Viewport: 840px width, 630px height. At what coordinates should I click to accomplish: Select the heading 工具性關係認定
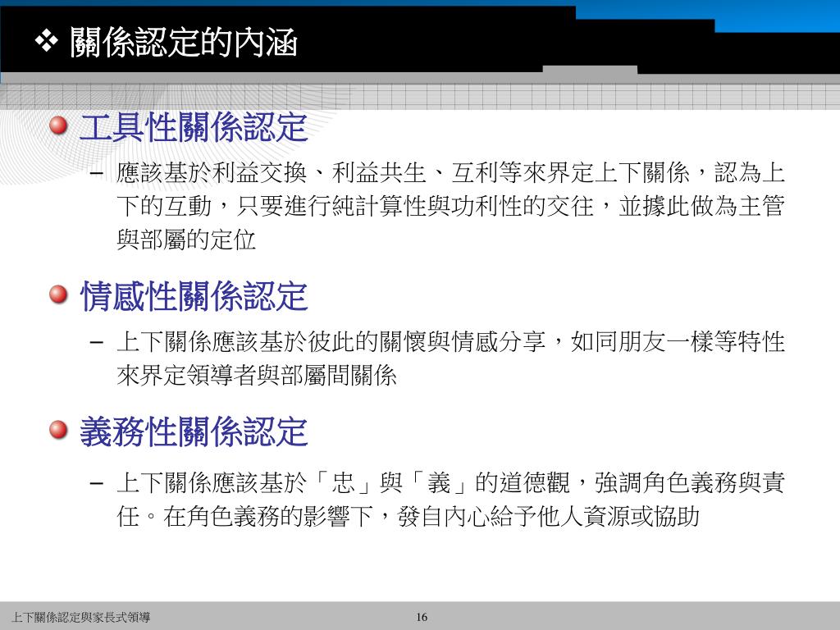[194, 127]
